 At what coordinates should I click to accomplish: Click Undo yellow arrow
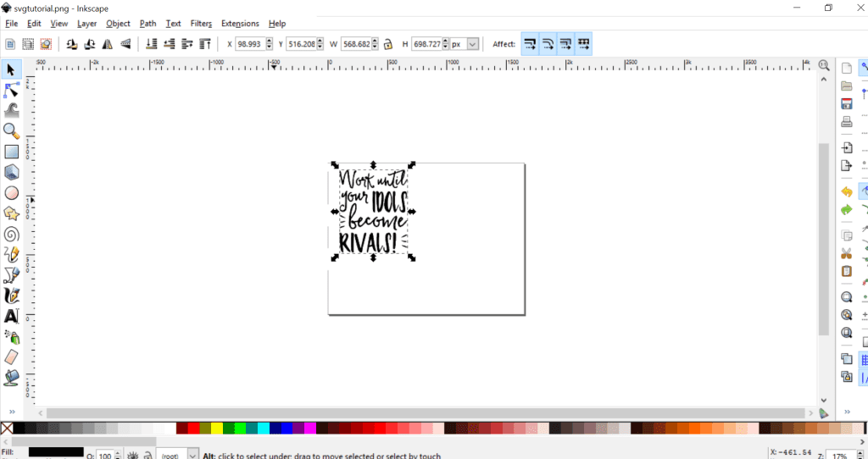tap(847, 192)
